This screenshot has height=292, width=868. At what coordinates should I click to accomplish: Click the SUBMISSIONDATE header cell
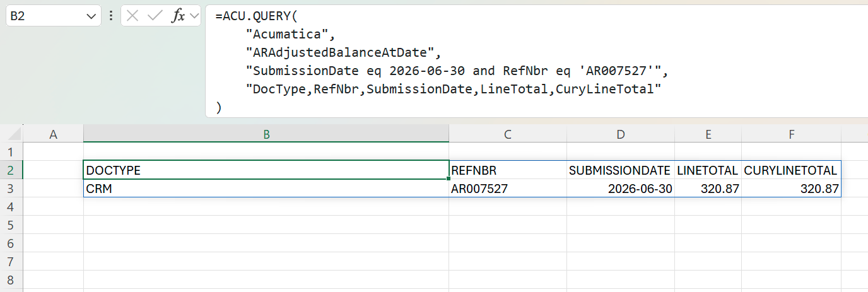tap(621, 170)
